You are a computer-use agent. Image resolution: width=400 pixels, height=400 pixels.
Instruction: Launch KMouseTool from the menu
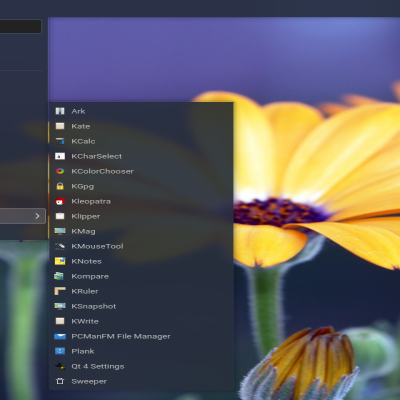click(141, 246)
